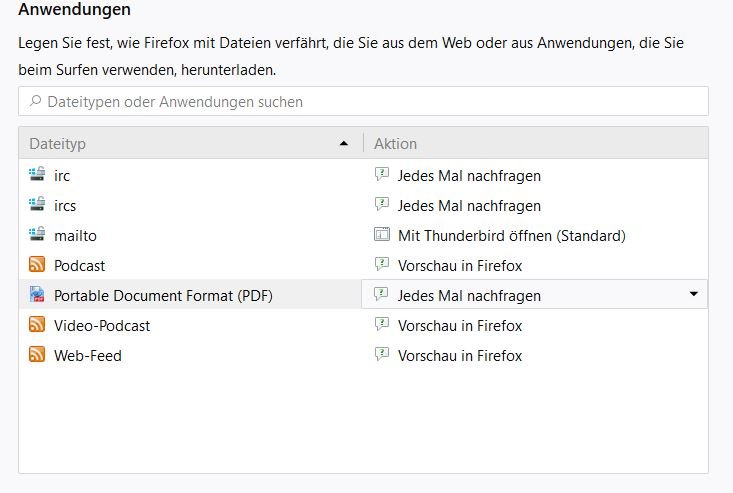Click Podcast's Vorschau in Firefox action
This screenshot has width=733, height=493.
459,265
